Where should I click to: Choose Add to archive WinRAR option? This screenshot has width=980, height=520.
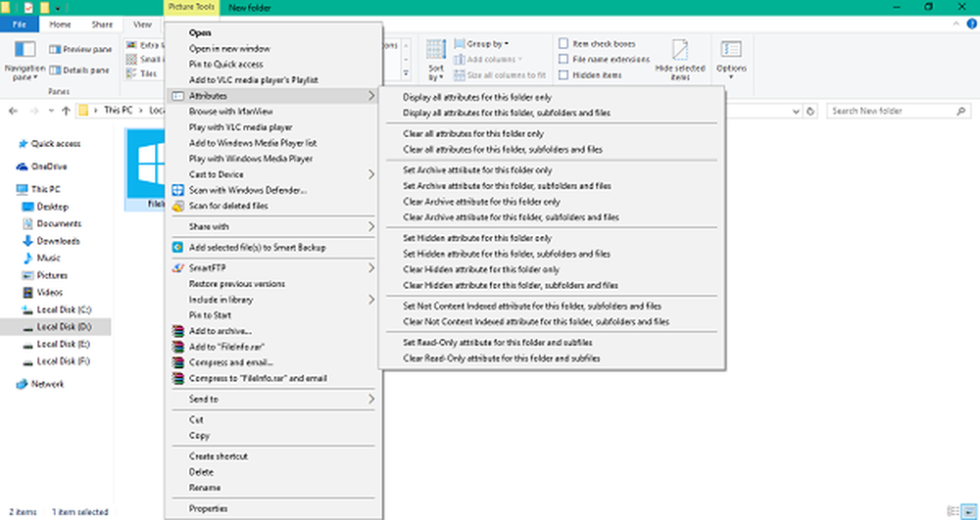[x=220, y=331]
